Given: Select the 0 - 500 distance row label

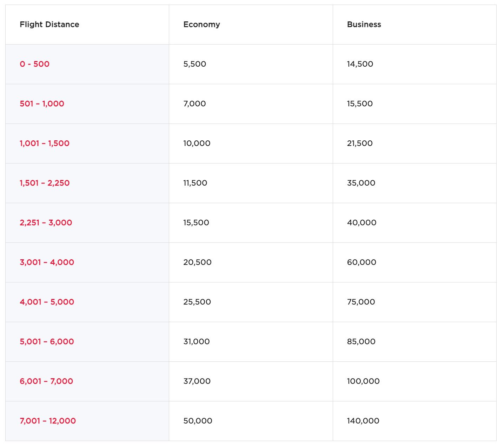Looking at the screenshot, I should 35,64.
